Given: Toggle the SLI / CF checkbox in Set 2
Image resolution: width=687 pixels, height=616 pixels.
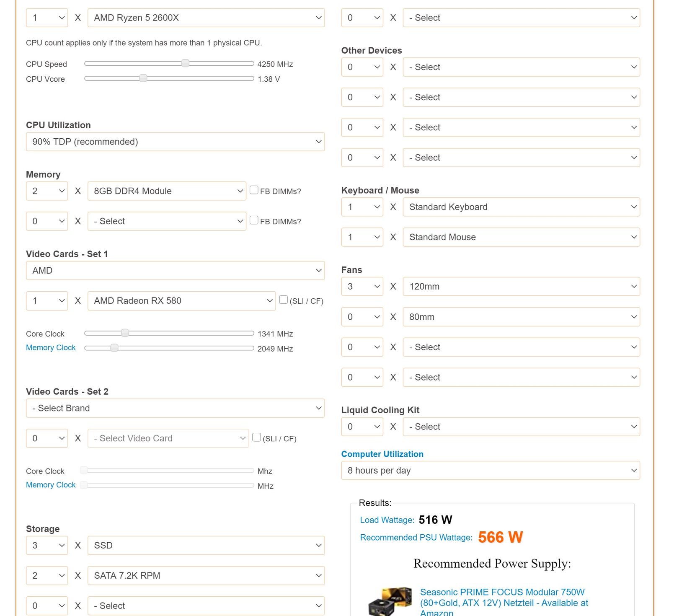Looking at the screenshot, I should pos(257,437).
